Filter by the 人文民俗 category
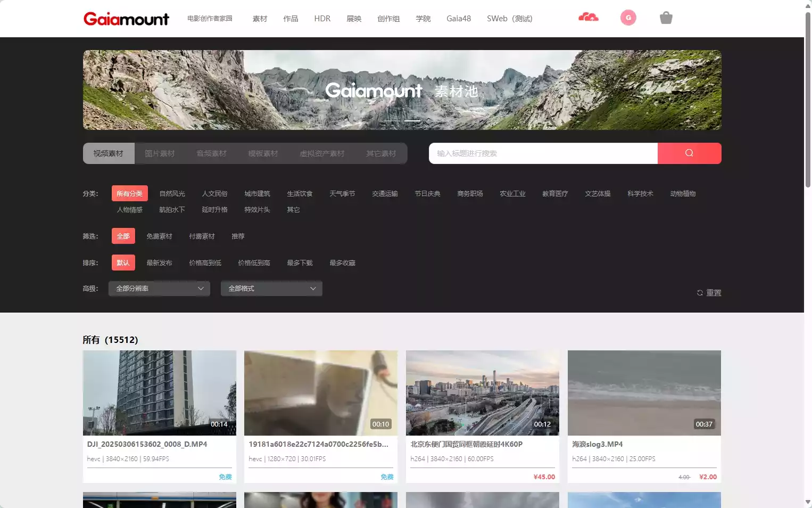Image resolution: width=812 pixels, height=508 pixels. click(215, 193)
